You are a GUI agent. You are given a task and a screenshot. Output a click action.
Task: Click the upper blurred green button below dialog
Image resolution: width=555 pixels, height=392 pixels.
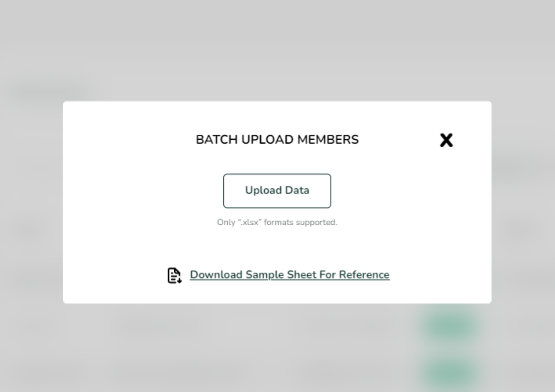point(450,326)
